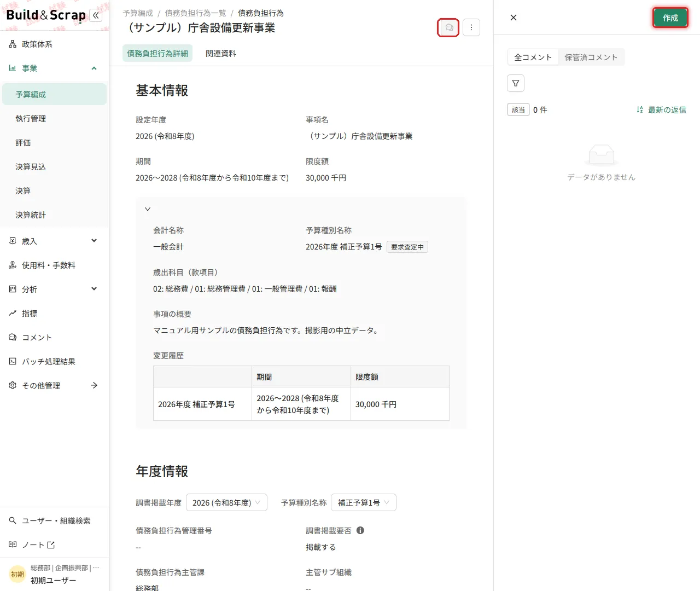The image size is (700, 591).
Task: Click the info icon next to 調書掲載要否
Action: [360, 530]
